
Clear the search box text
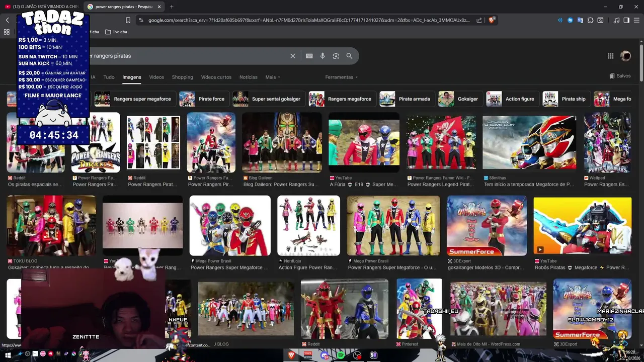[292, 56]
